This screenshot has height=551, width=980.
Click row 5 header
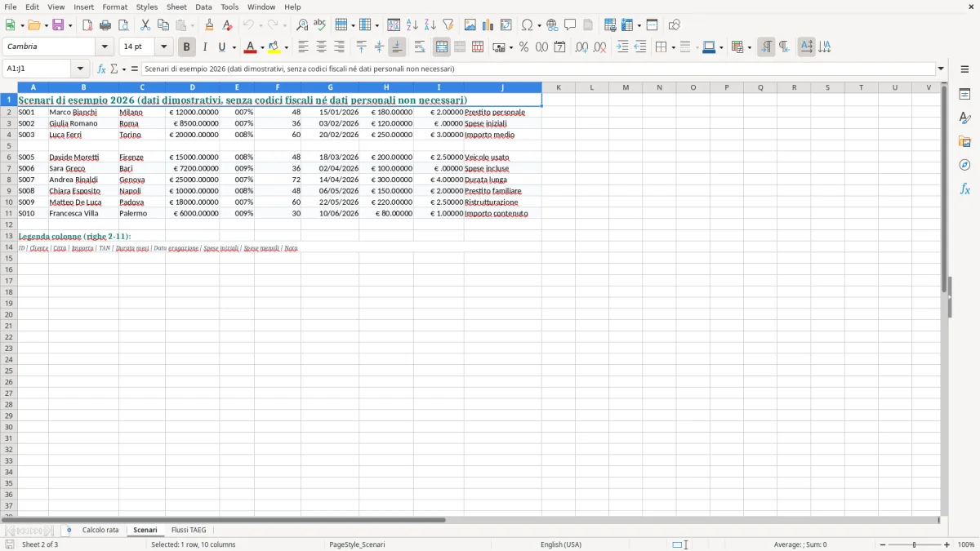click(x=9, y=146)
